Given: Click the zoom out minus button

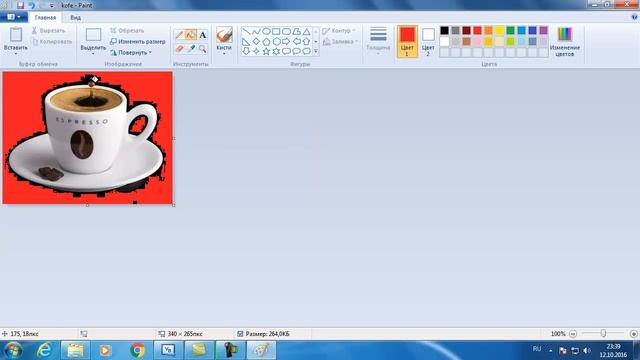Looking at the screenshot, I should tap(573, 334).
